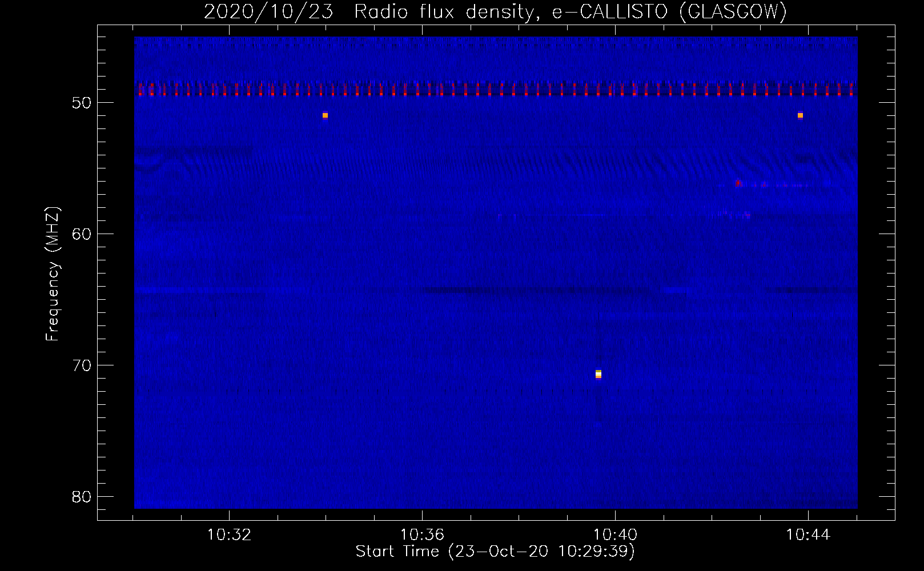The width and height of the screenshot is (924, 571).
Task: Click the "Start Time (23-Oct-20 10:29:39)" axis label
Action: 495,551
